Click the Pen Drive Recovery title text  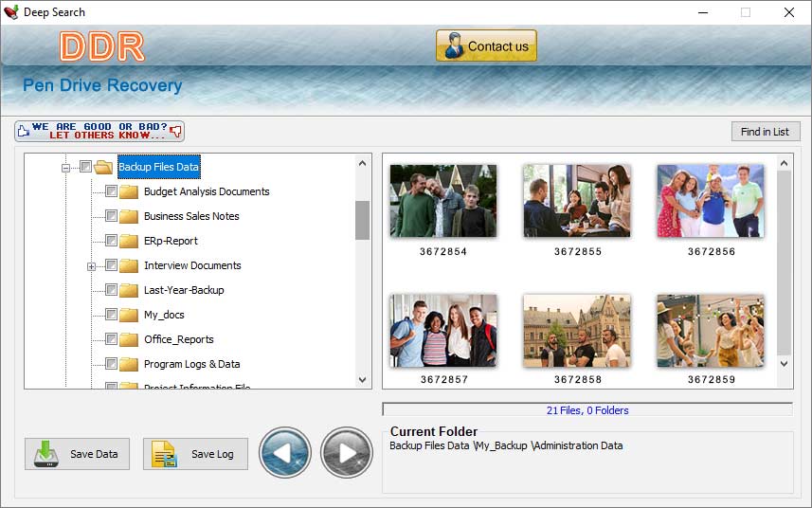(102, 85)
